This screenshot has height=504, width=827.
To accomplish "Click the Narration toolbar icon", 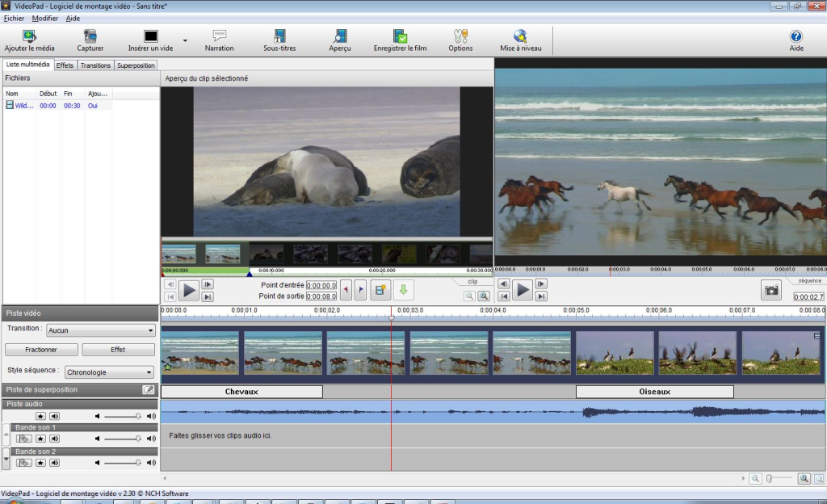I will [219, 36].
